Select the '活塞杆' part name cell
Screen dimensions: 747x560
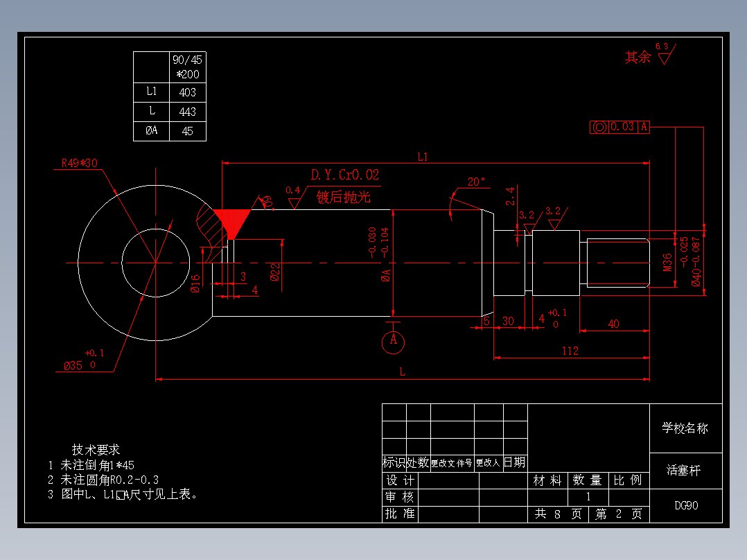pyautogui.click(x=685, y=471)
